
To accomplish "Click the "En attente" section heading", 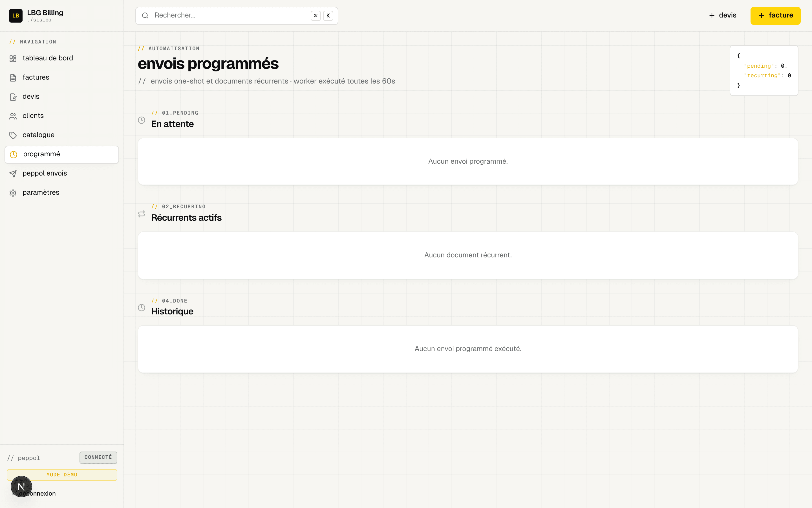I will point(172,124).
